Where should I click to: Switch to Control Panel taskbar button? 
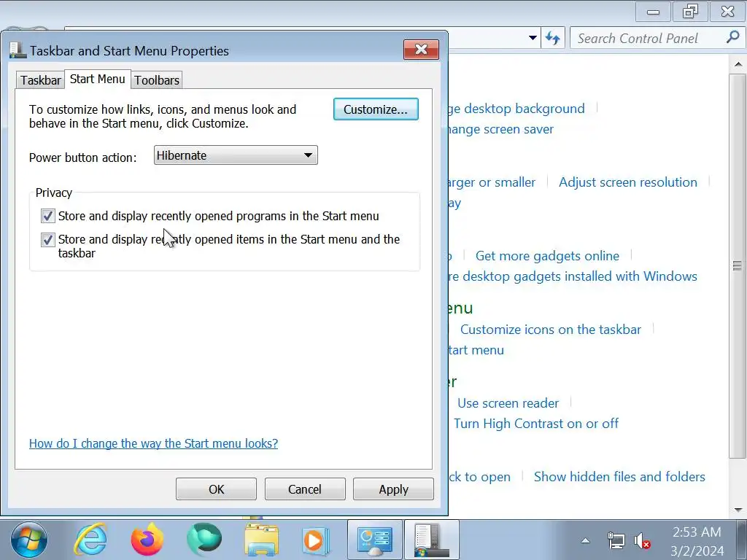[375, 540]
